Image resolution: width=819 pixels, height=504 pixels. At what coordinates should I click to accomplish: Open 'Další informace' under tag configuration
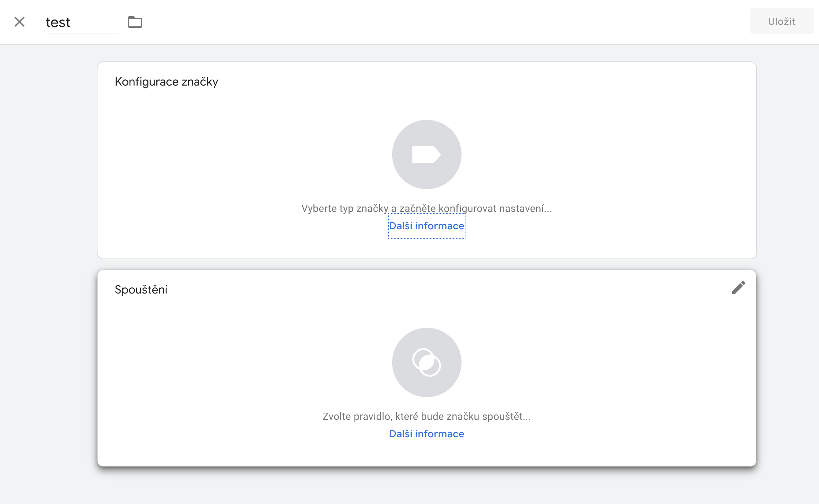click(x=426, y=226)
